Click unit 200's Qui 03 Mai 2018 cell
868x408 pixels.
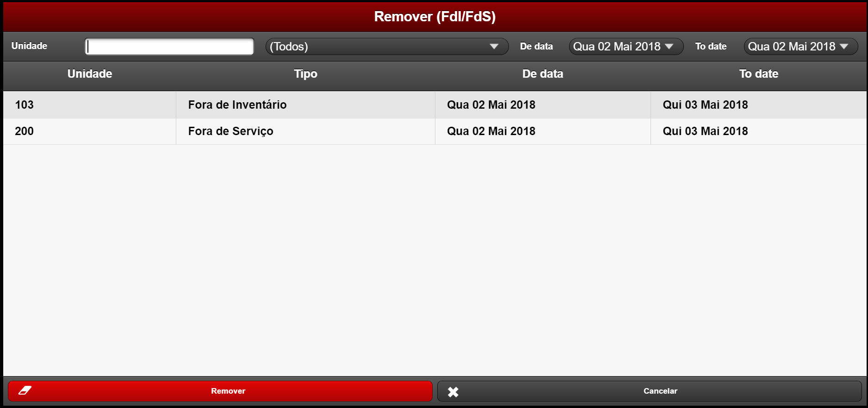point(705,131)
